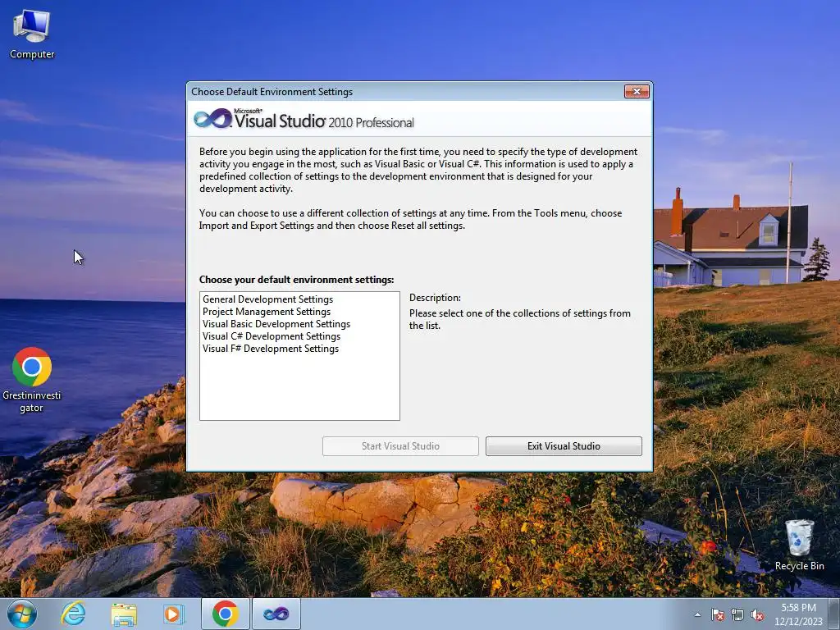Image resolution: width=840 pixels, height=630 pixels.
Task: Open Windows Explorer folder from the taskbar
Action: click(x=124, y=614)
